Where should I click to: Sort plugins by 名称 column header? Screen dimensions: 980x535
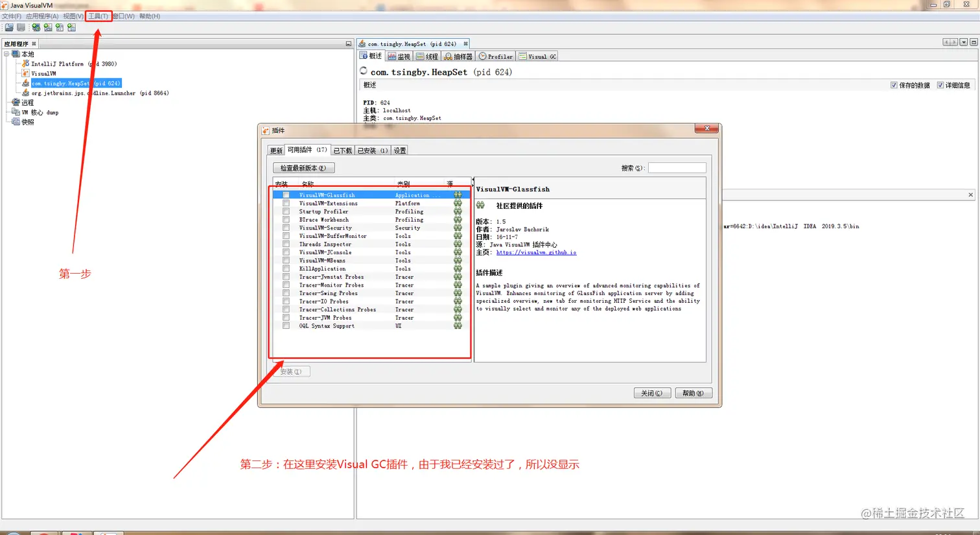pos(347,184)
